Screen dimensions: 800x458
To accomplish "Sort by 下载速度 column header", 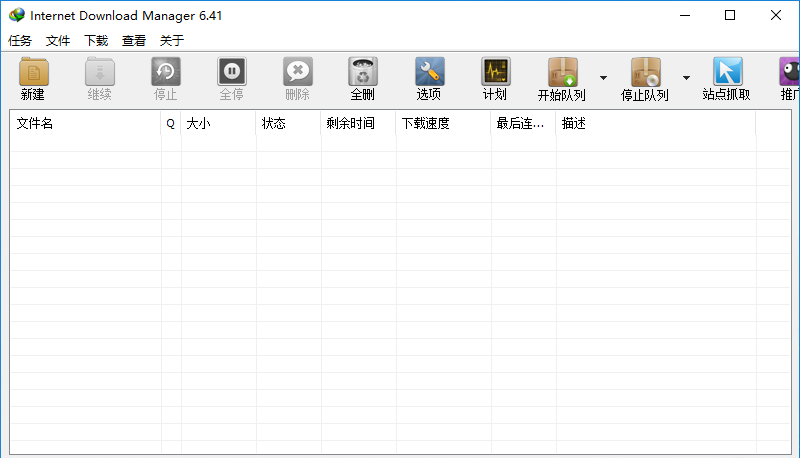I will click(443, 123).
